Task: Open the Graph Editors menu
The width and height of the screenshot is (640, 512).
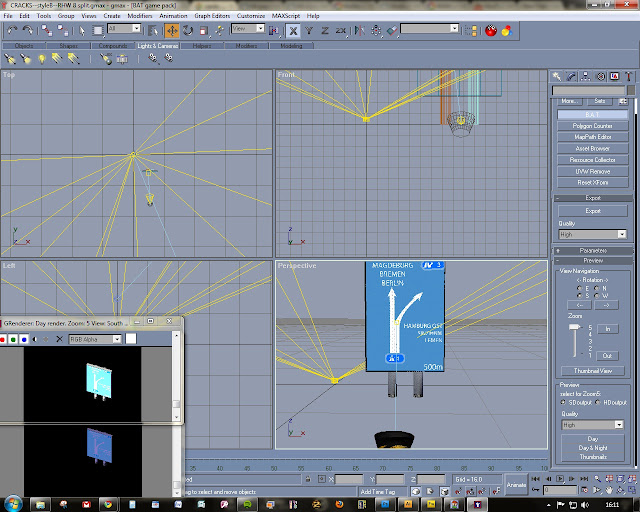Action: 212,16
